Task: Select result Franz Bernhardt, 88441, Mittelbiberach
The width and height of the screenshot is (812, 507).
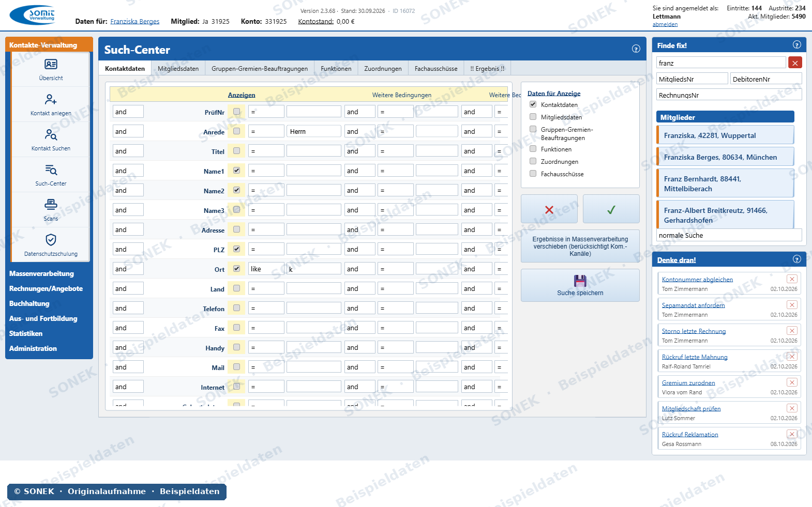Action: pos(725,183)
